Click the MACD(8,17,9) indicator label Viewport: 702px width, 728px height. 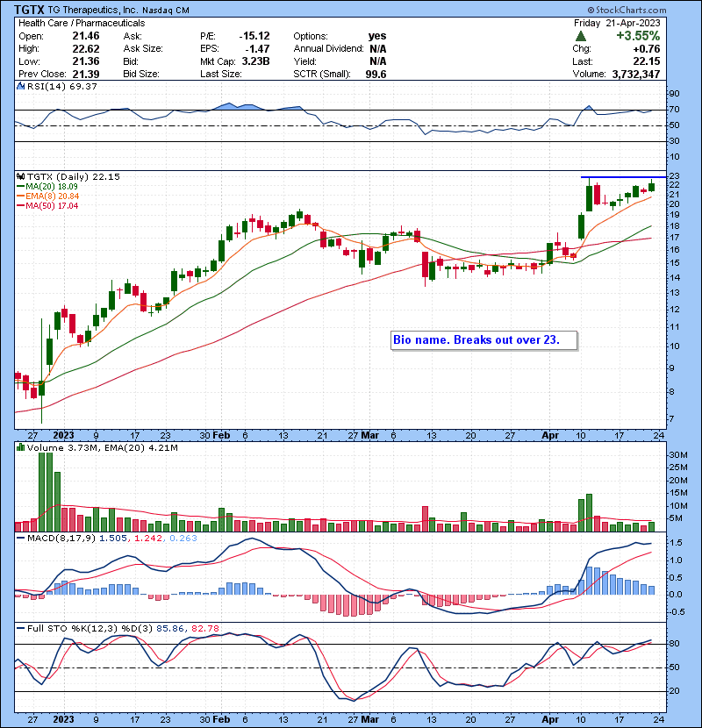tap(61, 539)
